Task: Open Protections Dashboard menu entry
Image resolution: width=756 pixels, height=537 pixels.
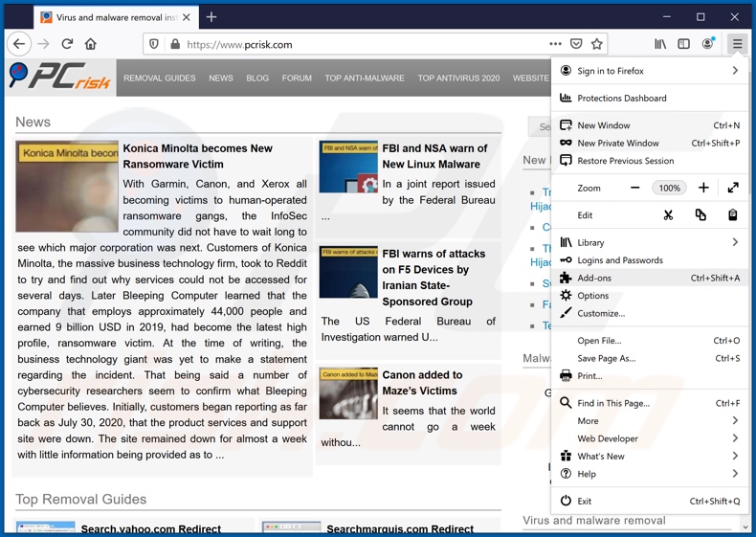Action: coord(650,98)
